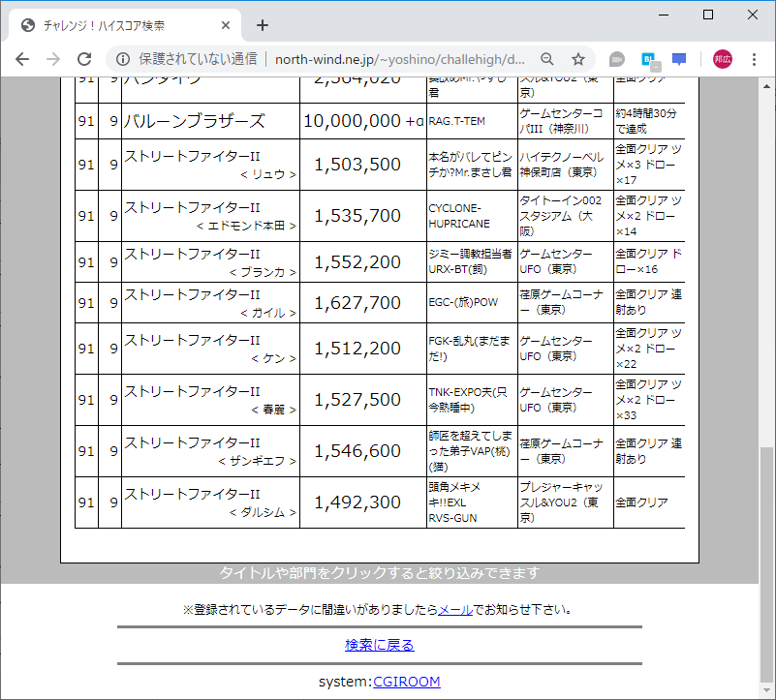Click the < 春麗 > category
Viewport: 776px width, 700px height.
[x=273, y=410]
